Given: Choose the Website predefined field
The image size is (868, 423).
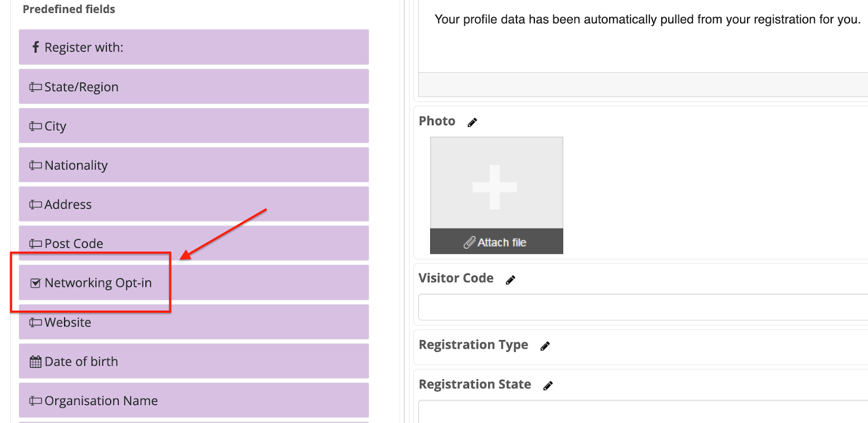Looking at the screenshot, I should pyautogui.click(x=194, y=322).
